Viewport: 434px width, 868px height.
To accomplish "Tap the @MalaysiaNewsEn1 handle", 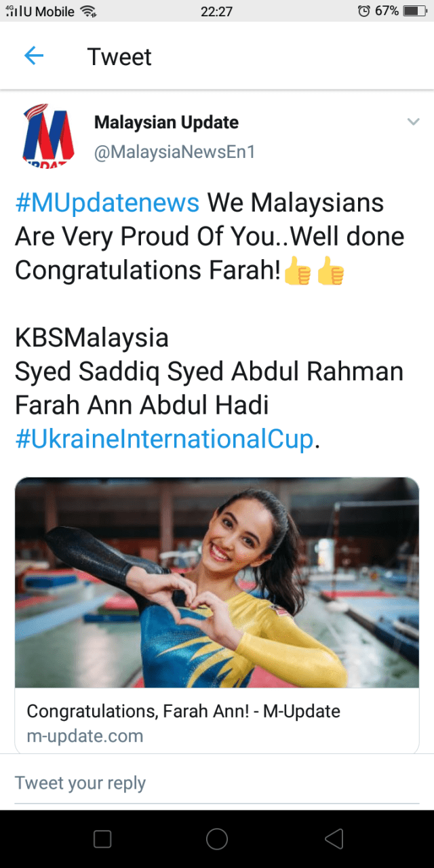I will pyautogui.click(x=174, y=152).
